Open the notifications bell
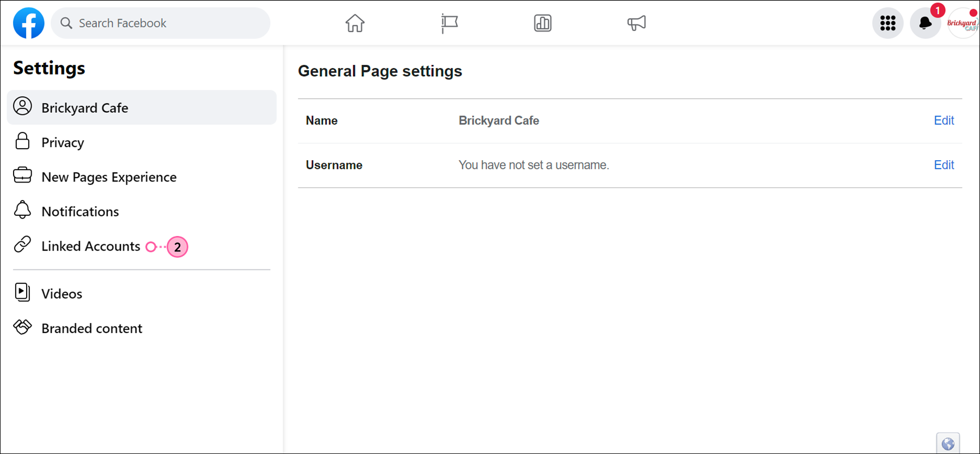The height and width of the screenshot is (454, 980). [x=926, y=23]
